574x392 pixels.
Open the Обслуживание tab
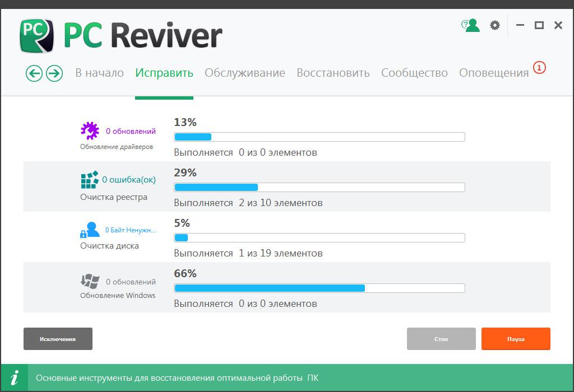(x=245, y=73)
